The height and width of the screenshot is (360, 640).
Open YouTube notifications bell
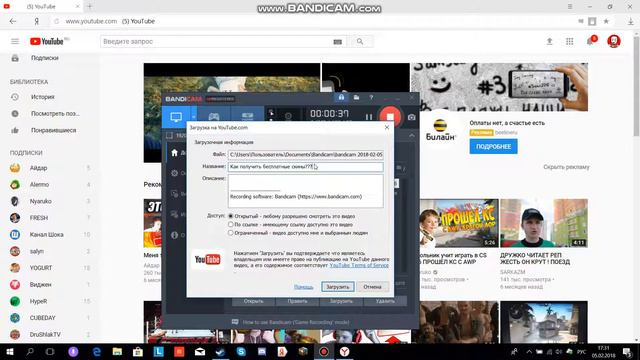coord(591,41)
